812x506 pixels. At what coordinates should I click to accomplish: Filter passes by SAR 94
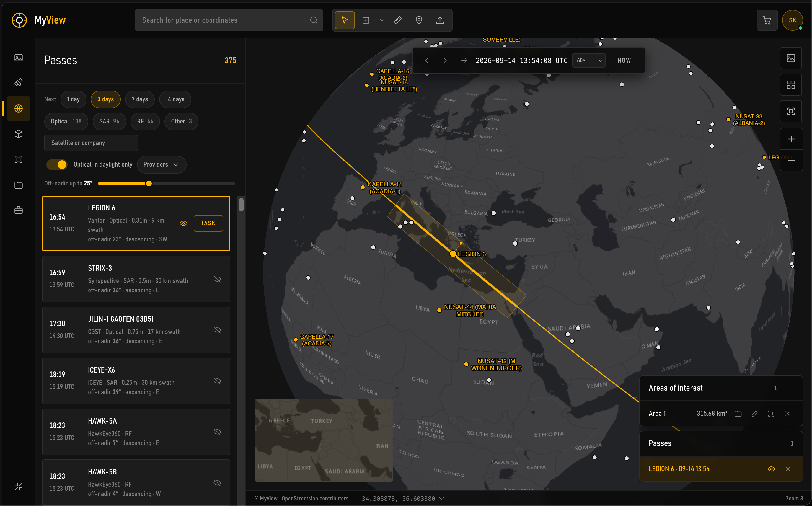pos(109,121)
